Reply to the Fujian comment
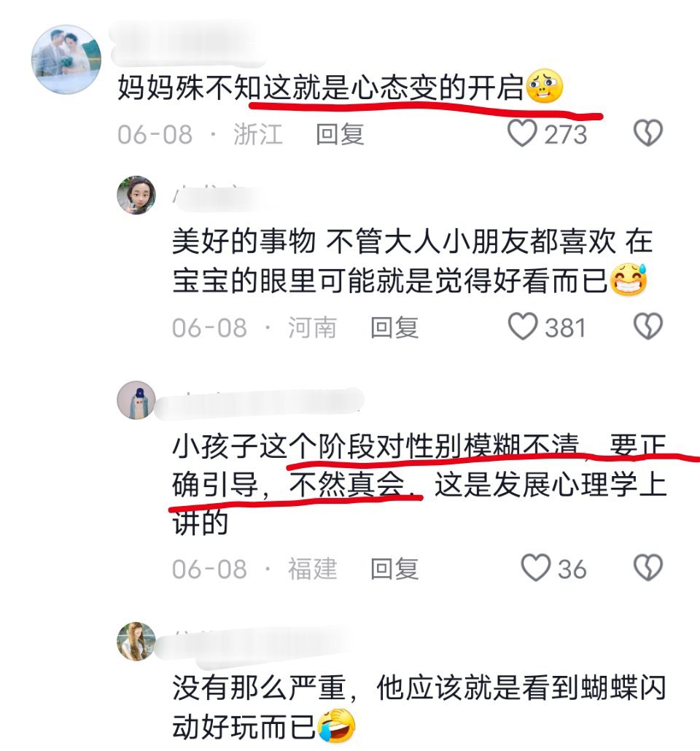The width and height of the screenshot is (700, 751). (x=394, y=569)
